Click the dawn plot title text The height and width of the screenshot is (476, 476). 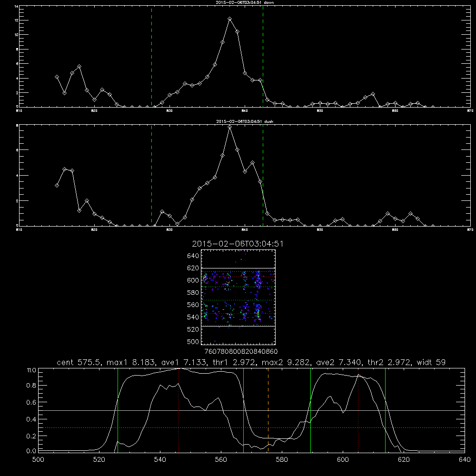tap(245, 2)
